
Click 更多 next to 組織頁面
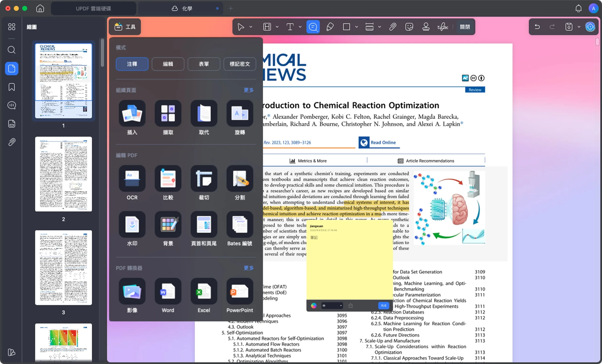(x=249, y=90)
